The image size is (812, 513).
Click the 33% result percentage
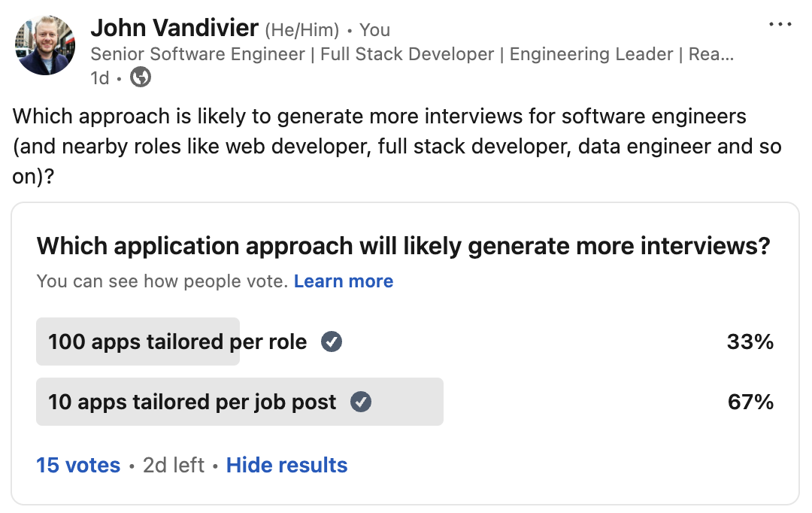[750, 342]
